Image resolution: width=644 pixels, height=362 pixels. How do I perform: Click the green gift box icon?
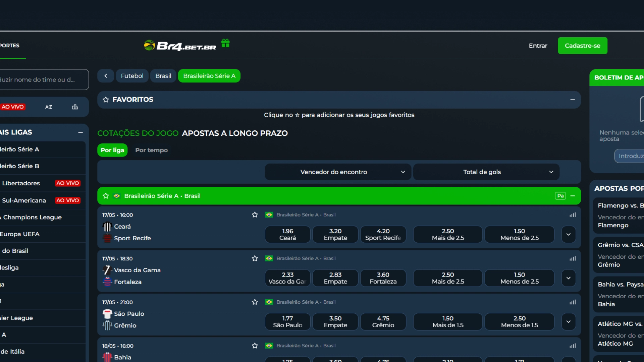point(225,43)
